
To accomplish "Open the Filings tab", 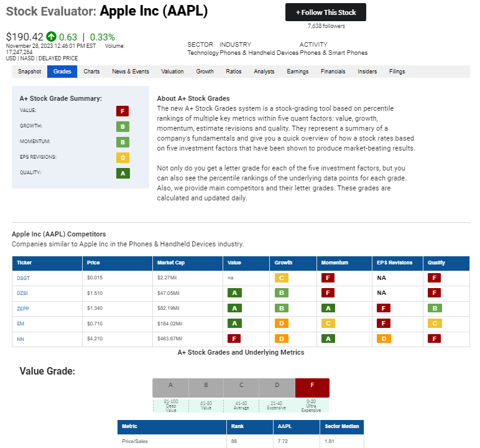I will (397, 72).
